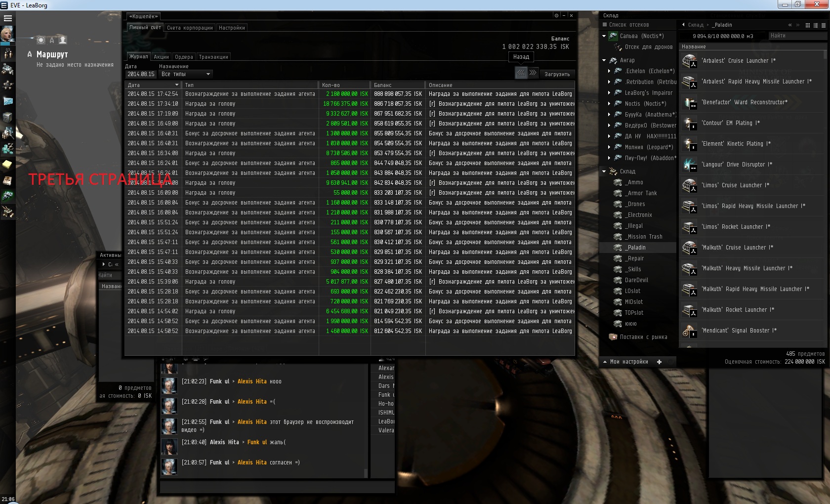The width and height of the screenshot is (830, 504).
Task: Expand the Пиу-Пиу! (Abaddon*) ship node
Action: pos(609,158)
